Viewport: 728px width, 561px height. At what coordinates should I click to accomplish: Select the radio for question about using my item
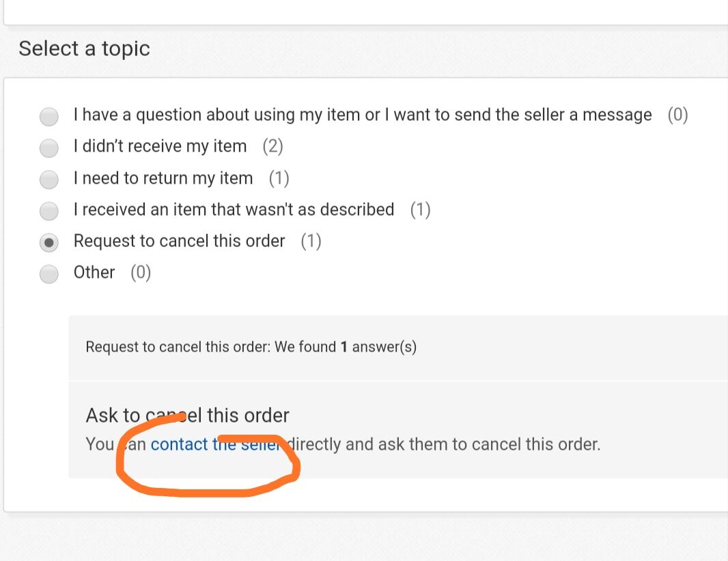pos(49,117)
